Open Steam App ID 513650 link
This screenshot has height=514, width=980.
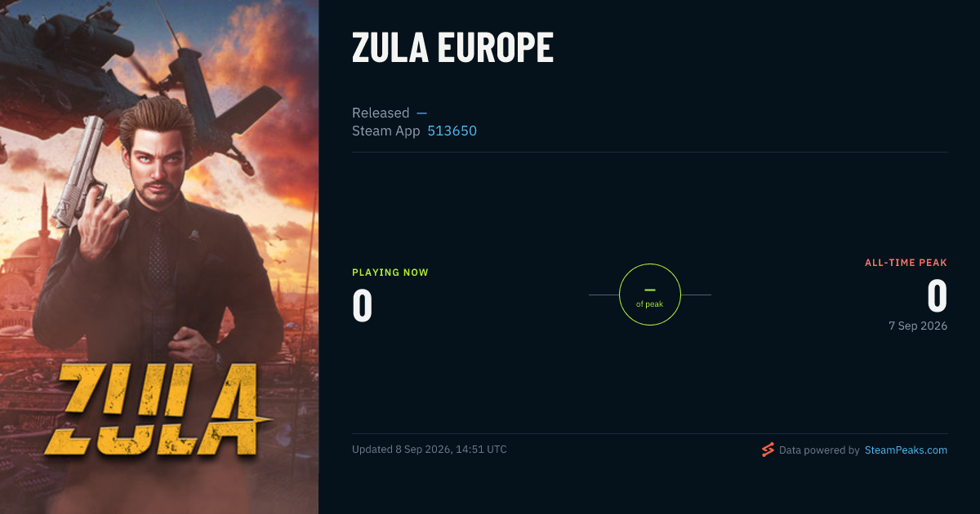[x=452, y=131]
